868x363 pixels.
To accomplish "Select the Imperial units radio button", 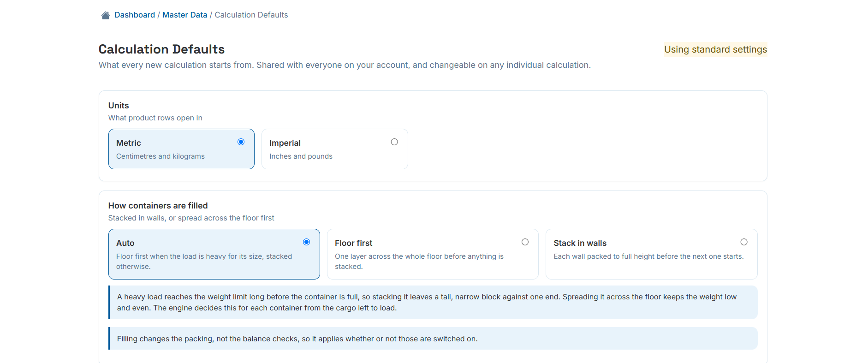I will click(394, 142).
